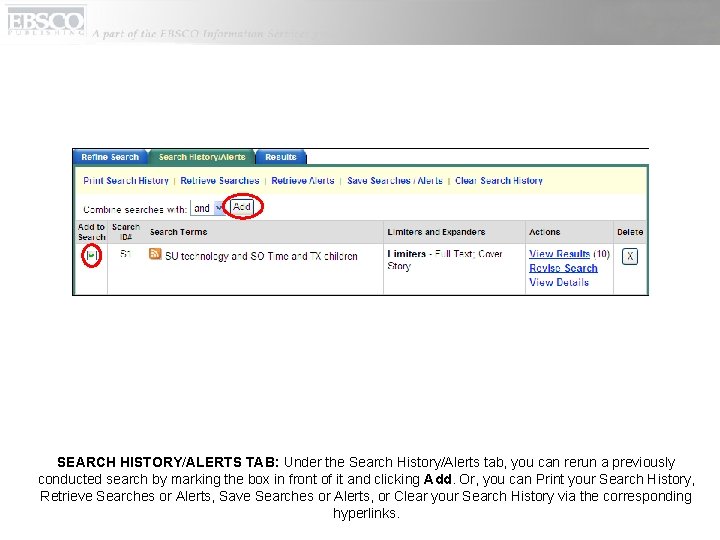Click the Search ID# column header
Viewport: 720px width, 540px height.
(x=125, y=232)
